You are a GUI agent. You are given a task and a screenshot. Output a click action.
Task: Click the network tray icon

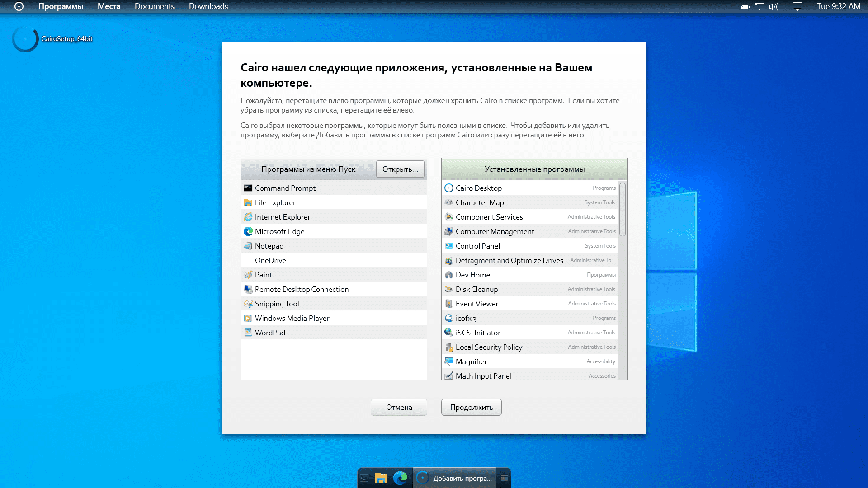759,7
